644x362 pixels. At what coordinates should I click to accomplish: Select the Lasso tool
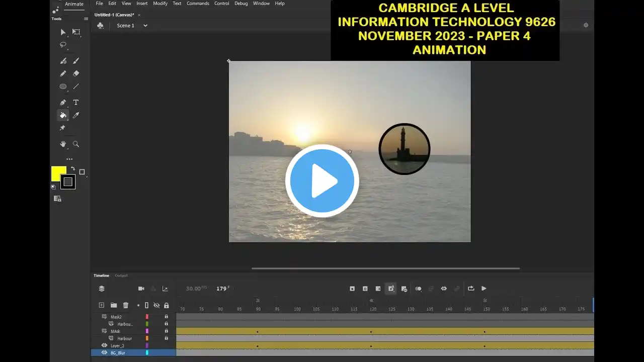(63, 45)
